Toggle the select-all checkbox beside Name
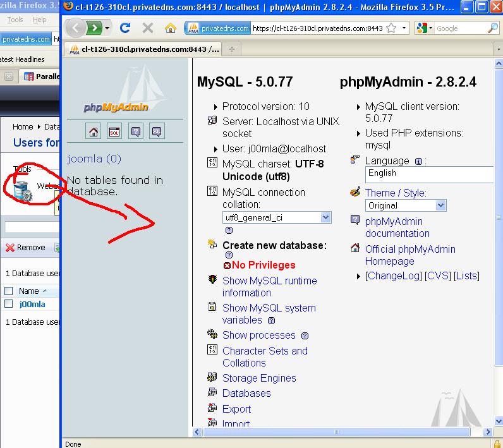The image size is (503, 448). [x=9, y=291]
